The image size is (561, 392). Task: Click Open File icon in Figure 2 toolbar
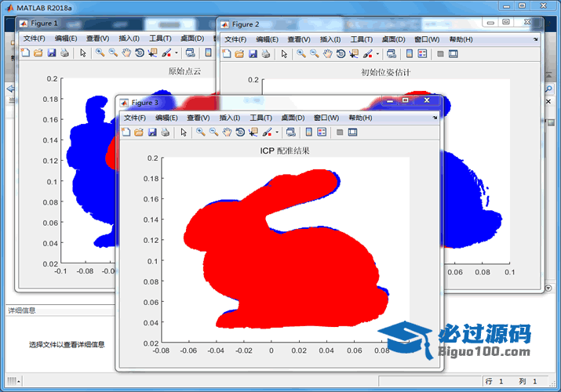point(239,54)
